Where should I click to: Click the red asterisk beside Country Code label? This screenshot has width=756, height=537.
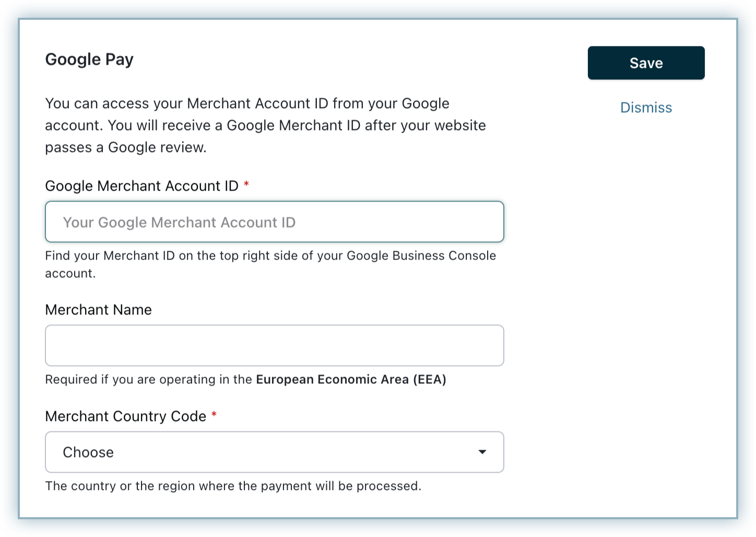[x=214, y=415]
